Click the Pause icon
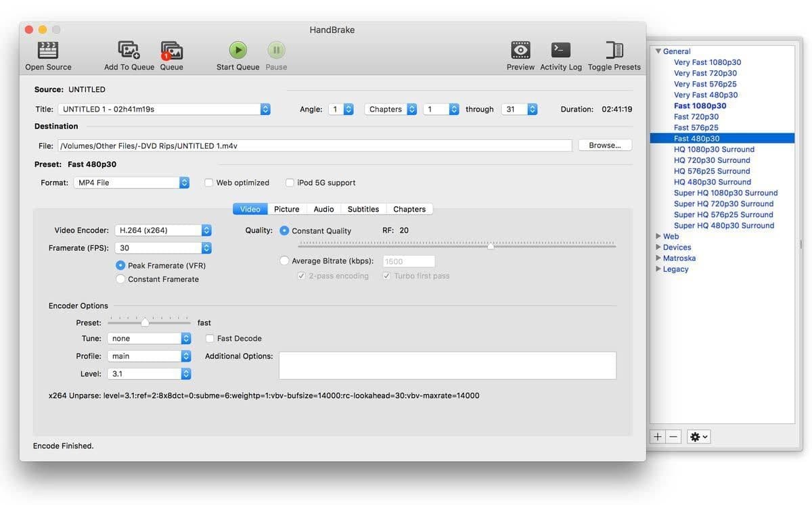This screenshot has width=812, height=505. [276, 50]
